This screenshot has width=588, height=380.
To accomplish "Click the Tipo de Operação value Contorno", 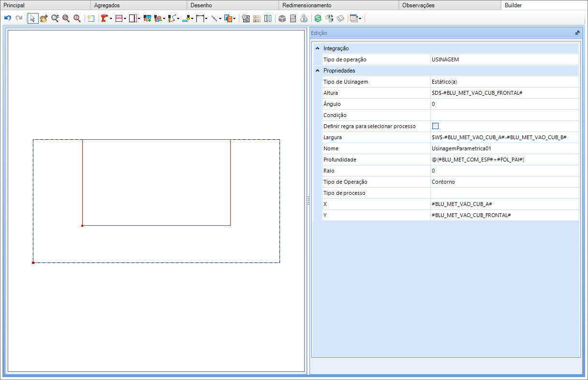I will coord(504,182).
